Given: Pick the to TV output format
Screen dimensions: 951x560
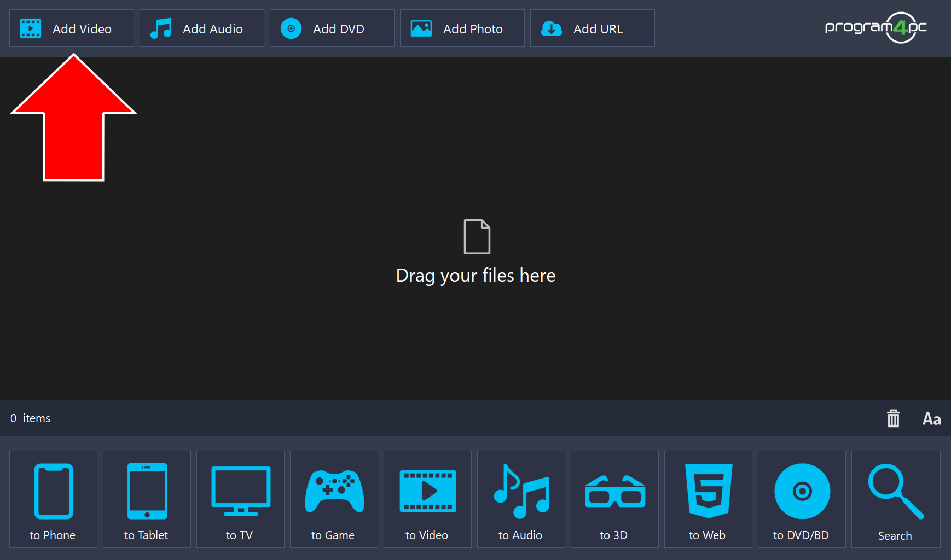Looking at the screenshot, I should pos(240,499).
